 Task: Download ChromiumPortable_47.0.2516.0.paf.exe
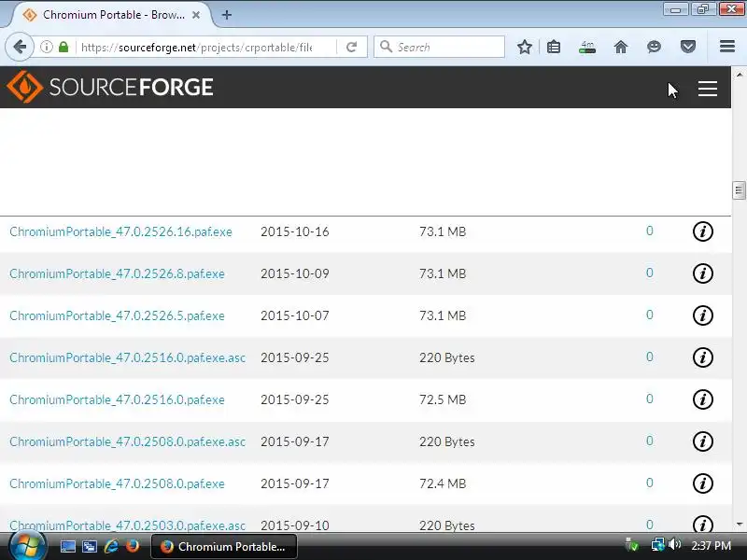pyautogui.click(x=117, y=399)
